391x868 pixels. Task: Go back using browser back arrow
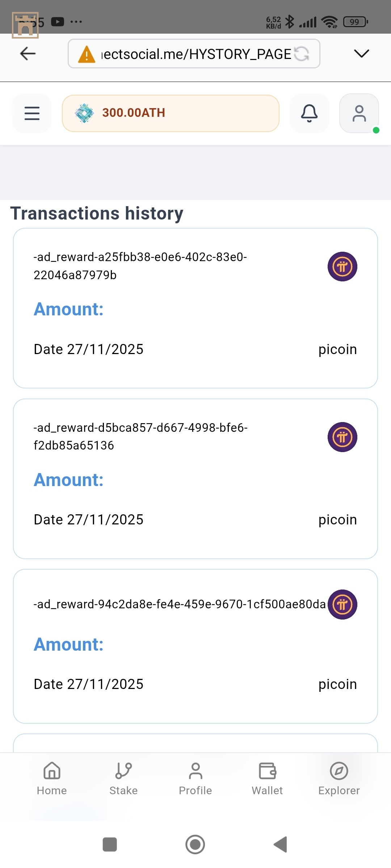(28, 54)
